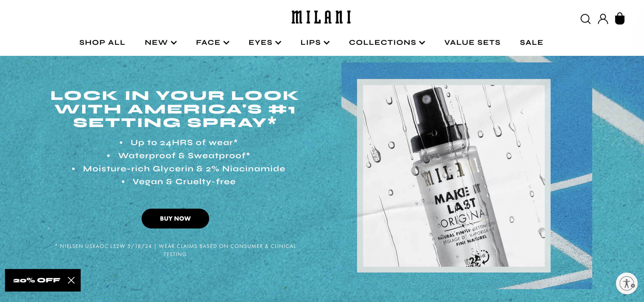Go to the SALE page

click(x=531, y=42)
